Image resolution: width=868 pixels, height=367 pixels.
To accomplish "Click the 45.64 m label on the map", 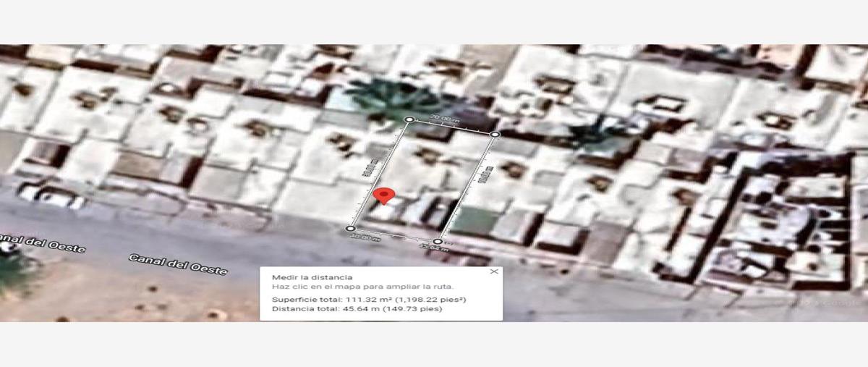I will pos(433,249).
